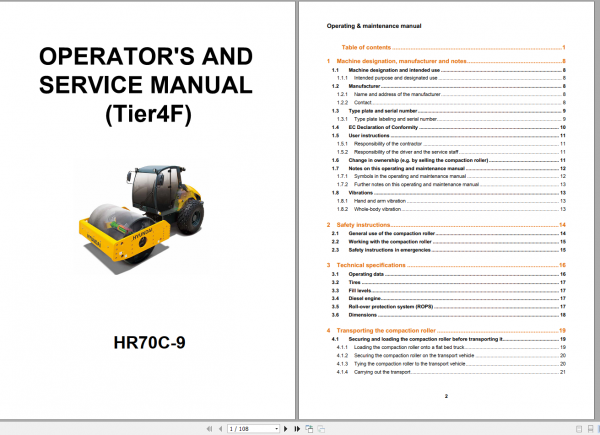Open 'Tying the compaction roller to the transport vehicle'
The image size is (600, 435).
(x=451, y=364)
